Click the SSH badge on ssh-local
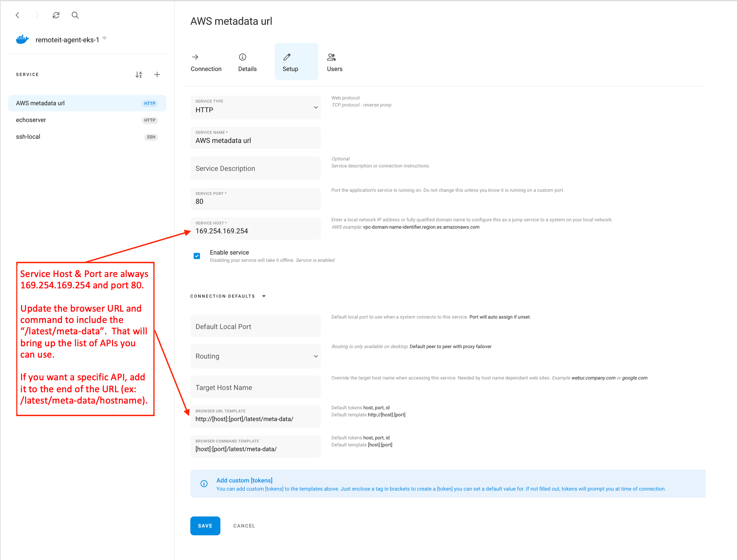 click(151, 137)
